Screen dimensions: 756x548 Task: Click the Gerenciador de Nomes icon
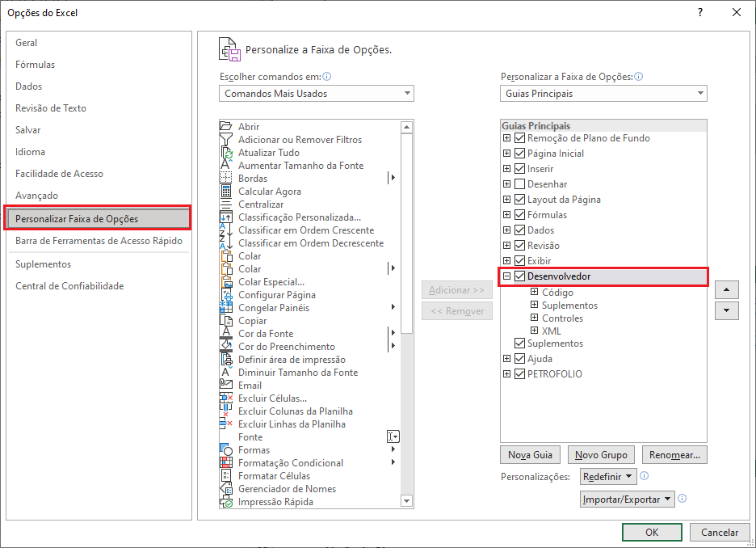coord(227,488)
